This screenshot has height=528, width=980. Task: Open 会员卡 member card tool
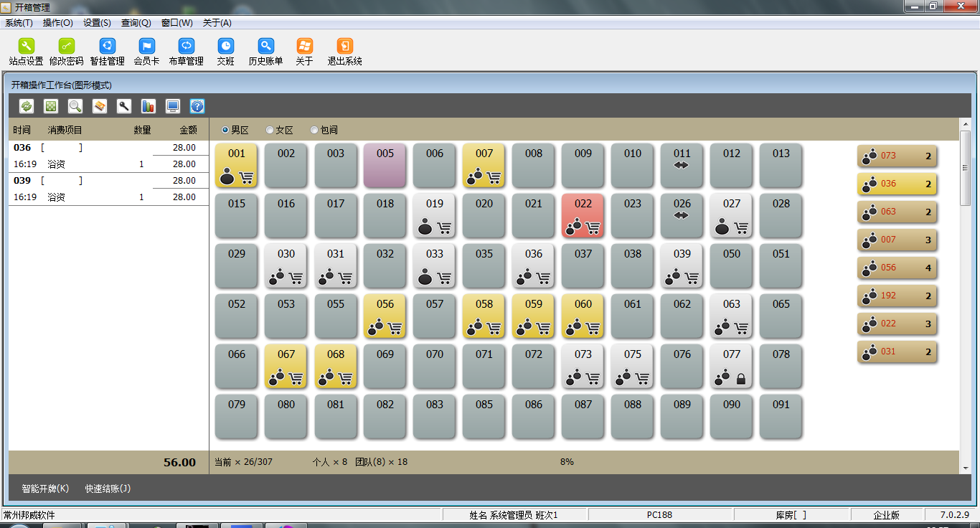point(146,52)
